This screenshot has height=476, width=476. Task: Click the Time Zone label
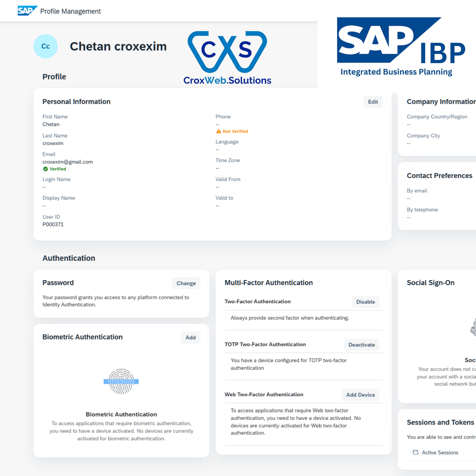(228, 161)
